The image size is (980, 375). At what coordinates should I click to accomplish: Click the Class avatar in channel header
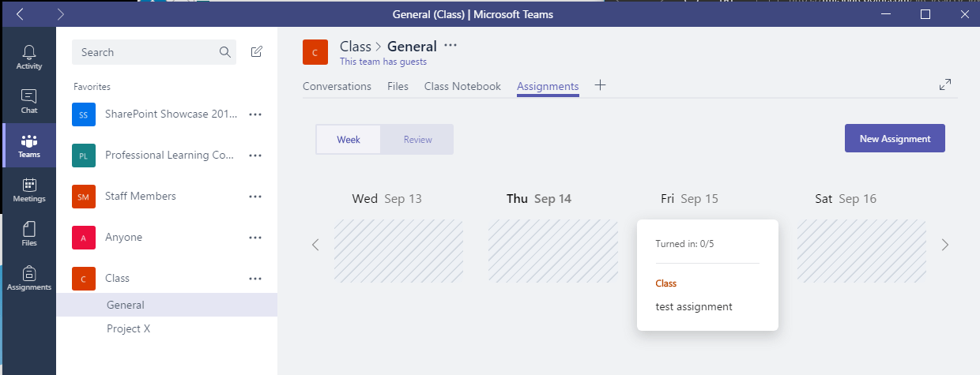(x=315, y=52)
